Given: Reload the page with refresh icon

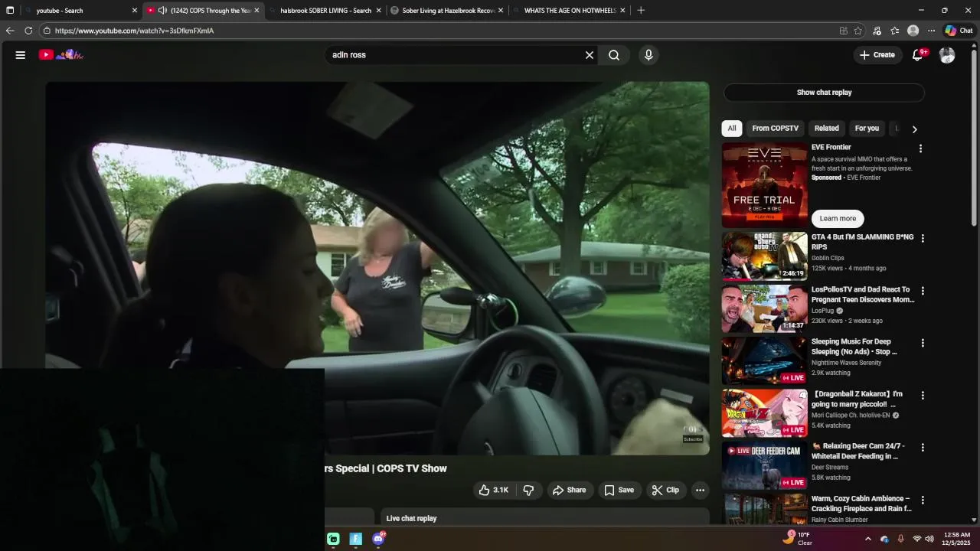Looking at the screenshot, I should (28, 31).
